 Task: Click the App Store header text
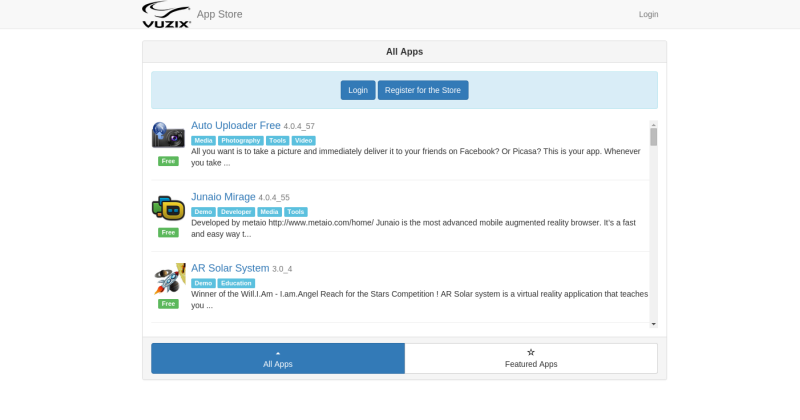219,15
